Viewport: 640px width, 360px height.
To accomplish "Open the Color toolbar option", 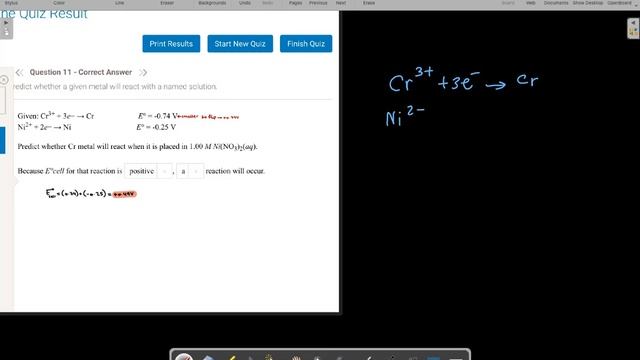I will 59,3.
